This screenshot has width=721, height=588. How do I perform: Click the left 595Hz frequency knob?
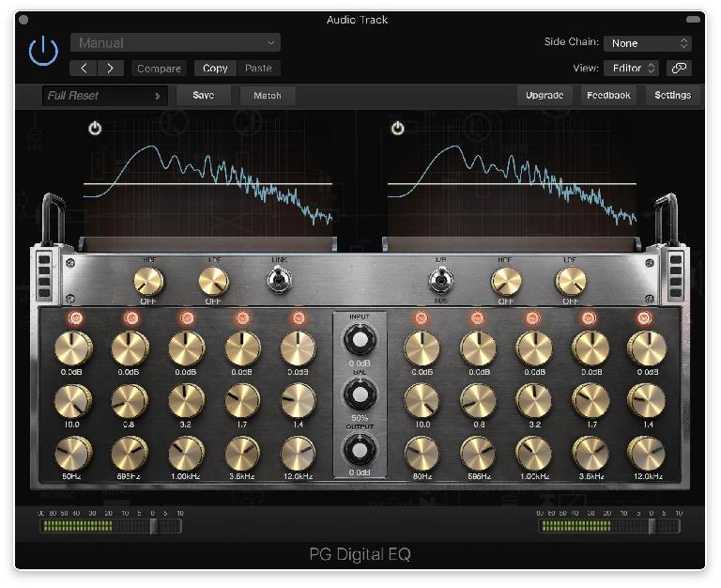pos(130,454)
